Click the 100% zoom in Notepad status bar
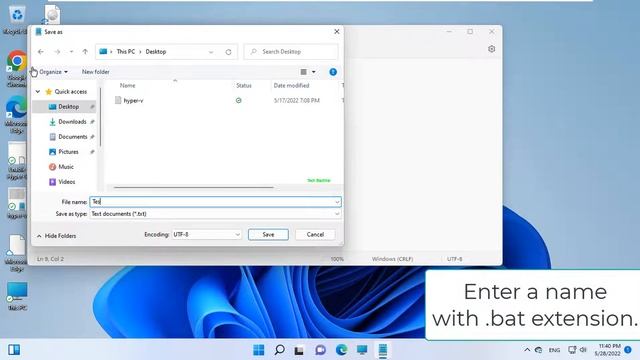Image resolution: width=640 pixels, height=360 pixels. pos(337,259)
